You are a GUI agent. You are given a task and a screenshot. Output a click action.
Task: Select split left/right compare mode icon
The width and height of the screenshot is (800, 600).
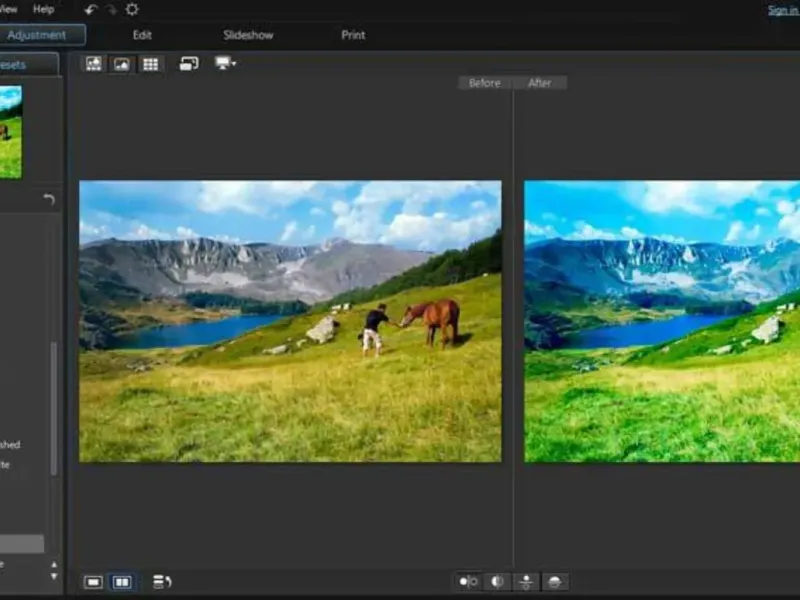click(497, 581)
